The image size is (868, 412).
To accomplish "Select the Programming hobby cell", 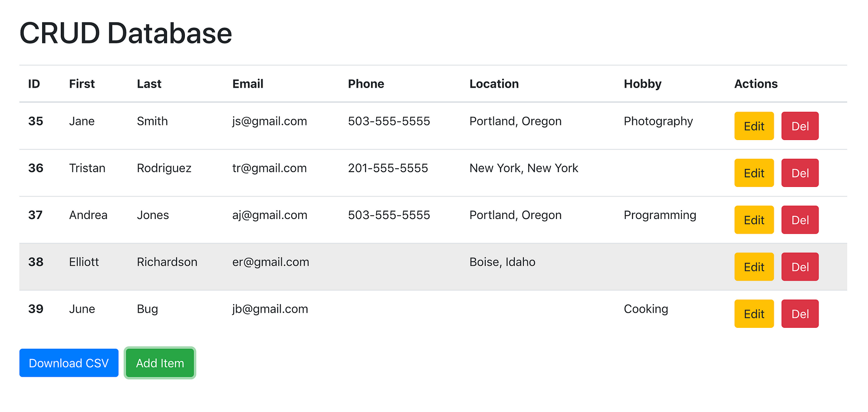I will [660, 215].
